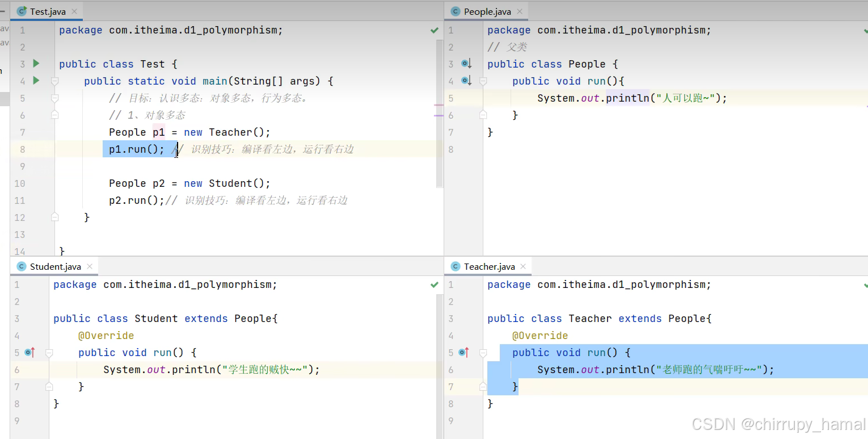868x439 pixels.
Task: Close the People.java tab
Action: 520,11
